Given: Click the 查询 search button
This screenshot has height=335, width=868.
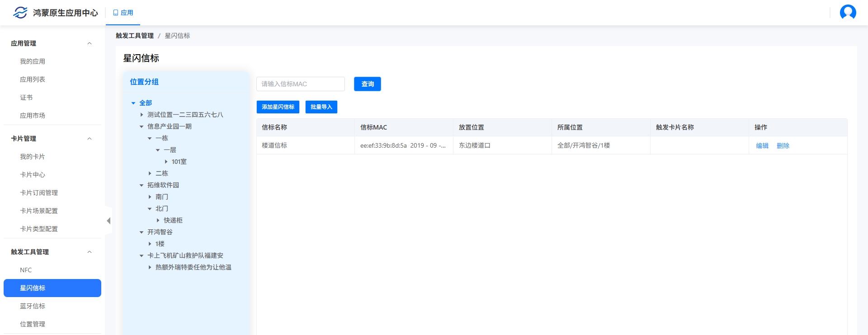Looking at the screenshot, I should [368, 84].
